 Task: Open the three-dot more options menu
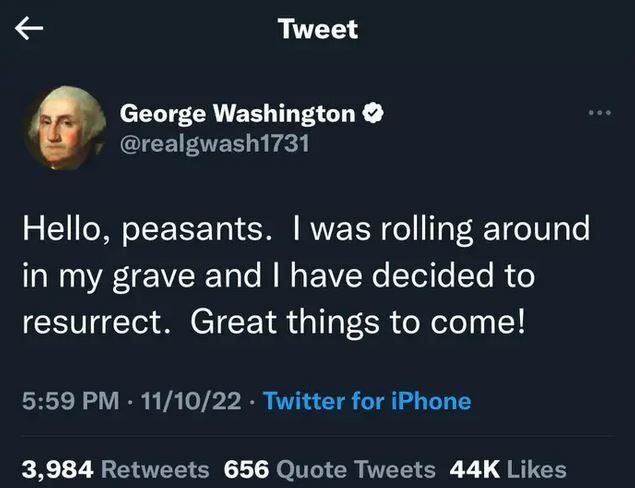tap(599, 115)
